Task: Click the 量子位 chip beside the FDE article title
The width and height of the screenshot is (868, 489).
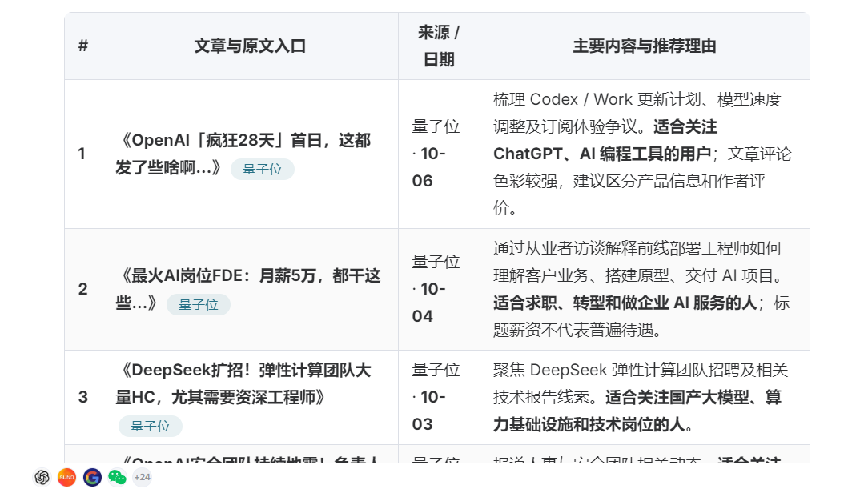Action: (198, 304)
